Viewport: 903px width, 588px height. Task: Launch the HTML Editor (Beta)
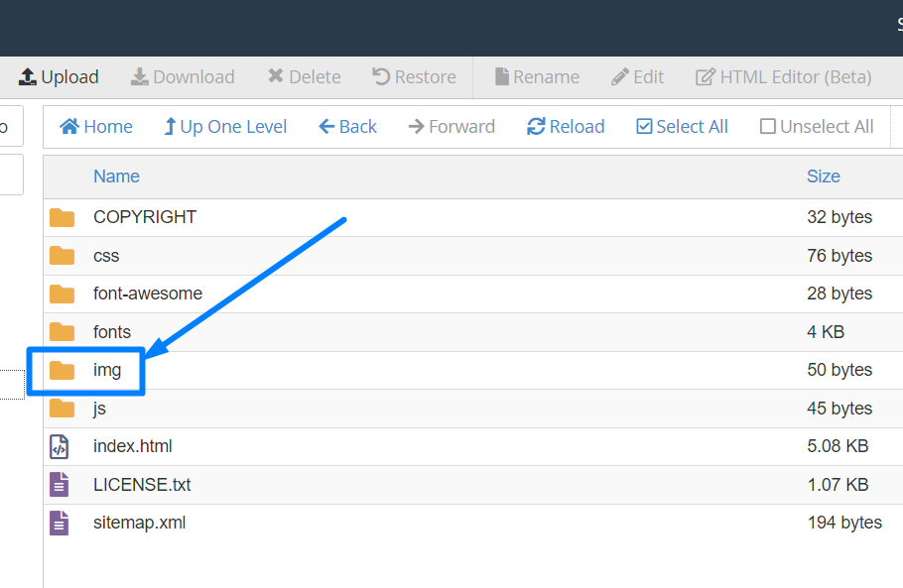(783, 77)
